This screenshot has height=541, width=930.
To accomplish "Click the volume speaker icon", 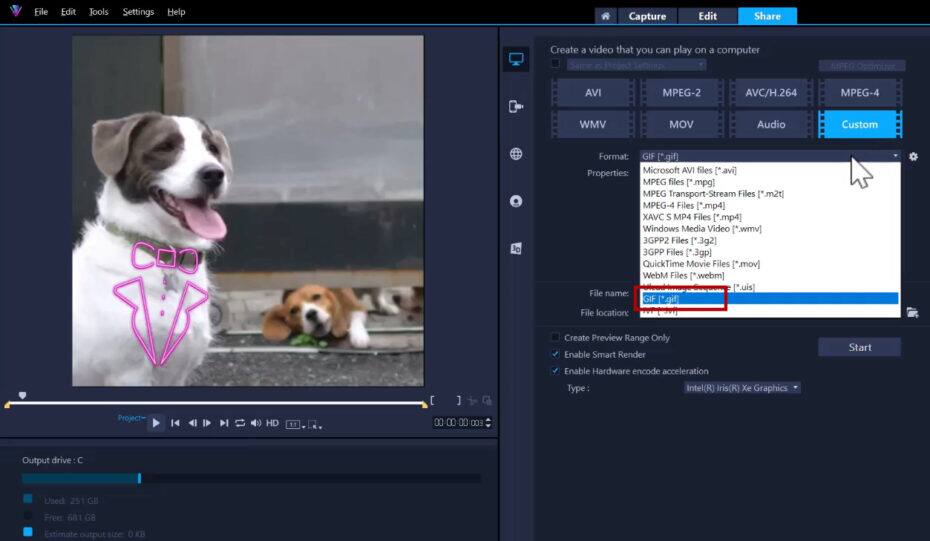I will tap(256, 423).
